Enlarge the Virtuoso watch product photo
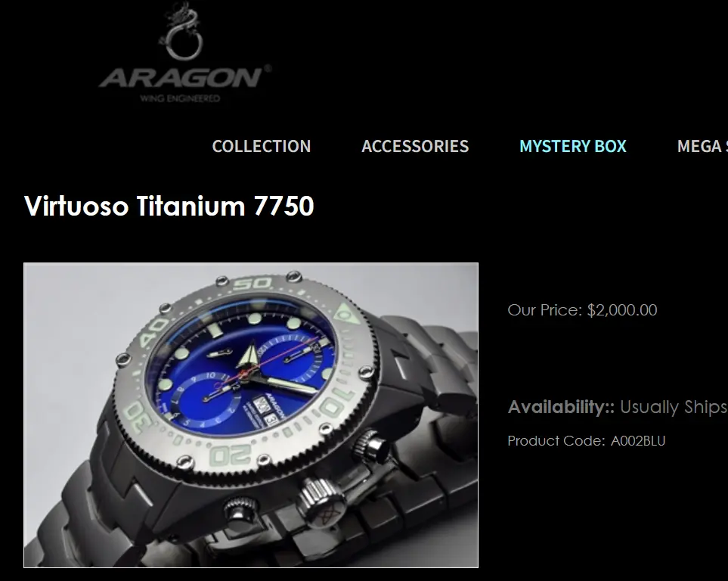Image resolution: width=728 pixels, height=581 pixels. [251, 415]
